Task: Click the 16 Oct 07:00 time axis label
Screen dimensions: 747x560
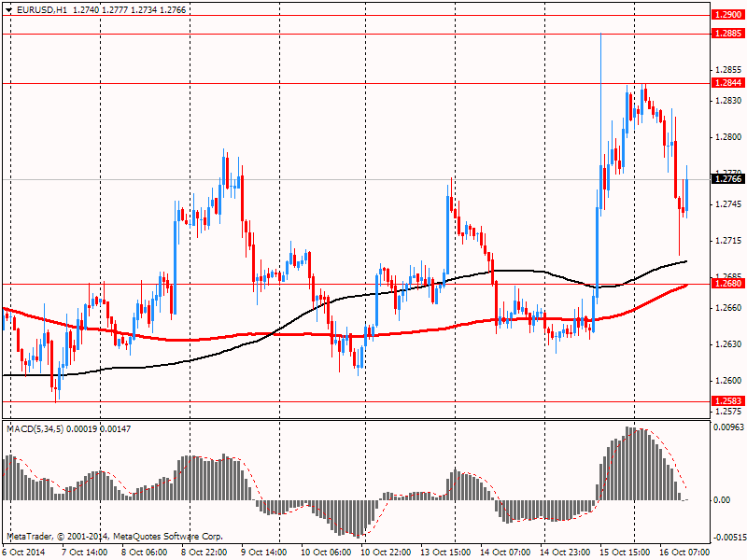Action: [x=684, y=552]
